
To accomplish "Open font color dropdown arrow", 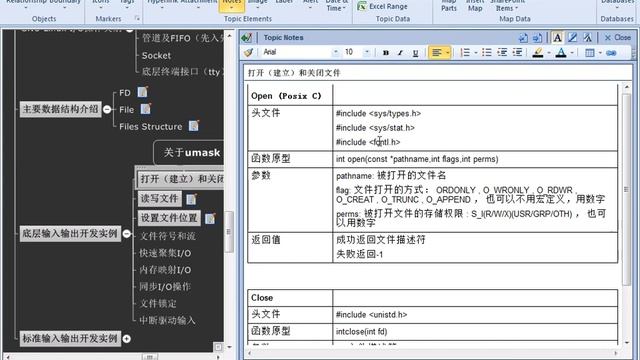I will [572, 53].
